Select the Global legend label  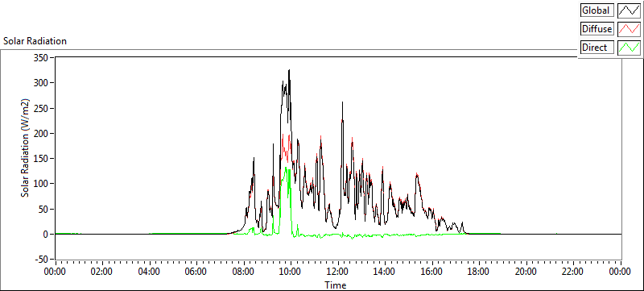point(597,10)
